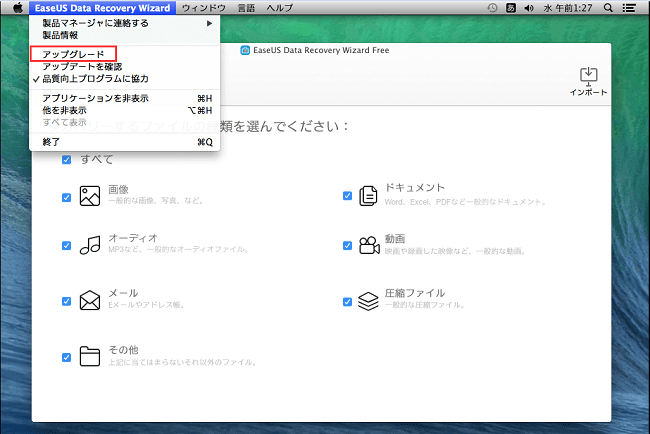Click the 動画 label text
The image size is (650, 434).
click(x=395, y=238)
